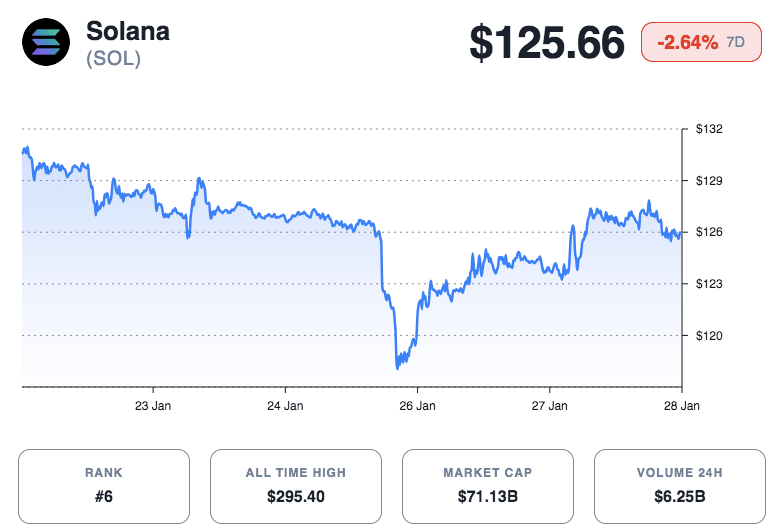The image size is (781, 530).
Task: Open the Rank #6 stat card
Action: pyautogui.click(x=104, y=486)
